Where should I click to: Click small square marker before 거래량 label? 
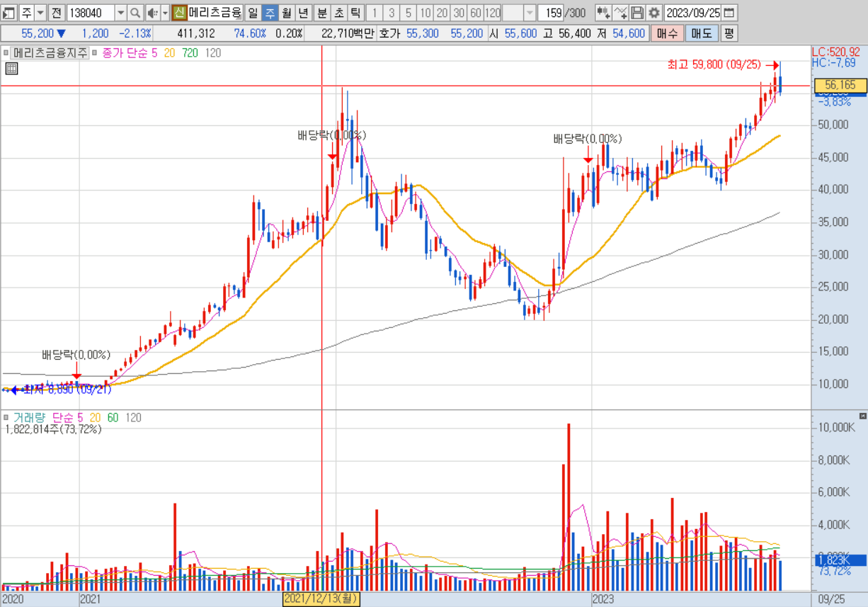[x=6, y=418]
